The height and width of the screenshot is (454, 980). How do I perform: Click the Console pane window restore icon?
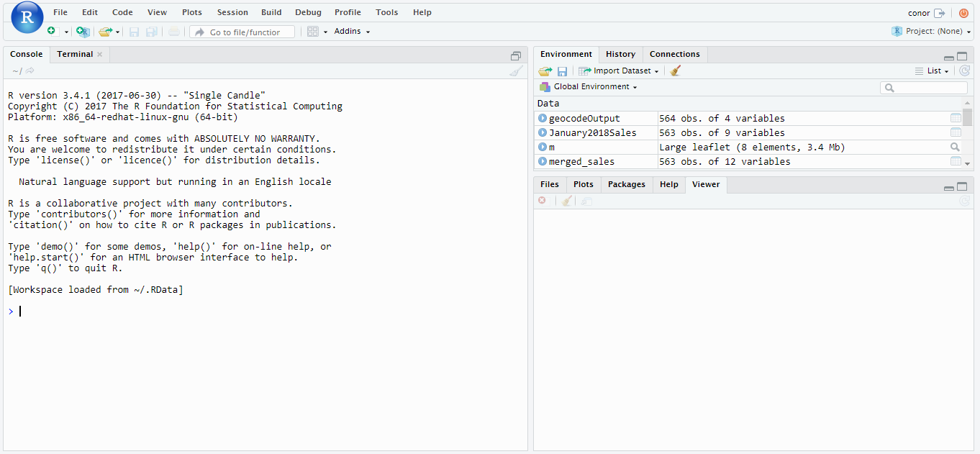(515, 56)
